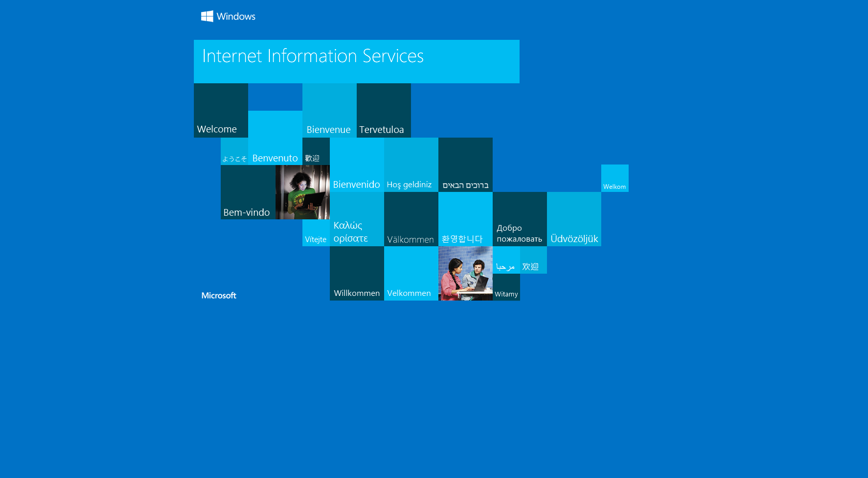The width and height of the screenshot is (868, 478).
Task: Select the Velkommen tile
Action: coord(411,273)
